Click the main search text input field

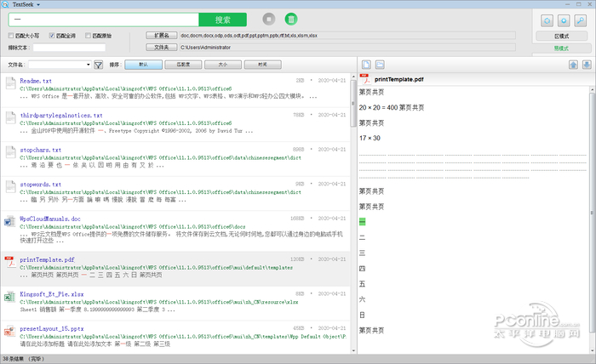coord(103,20)
